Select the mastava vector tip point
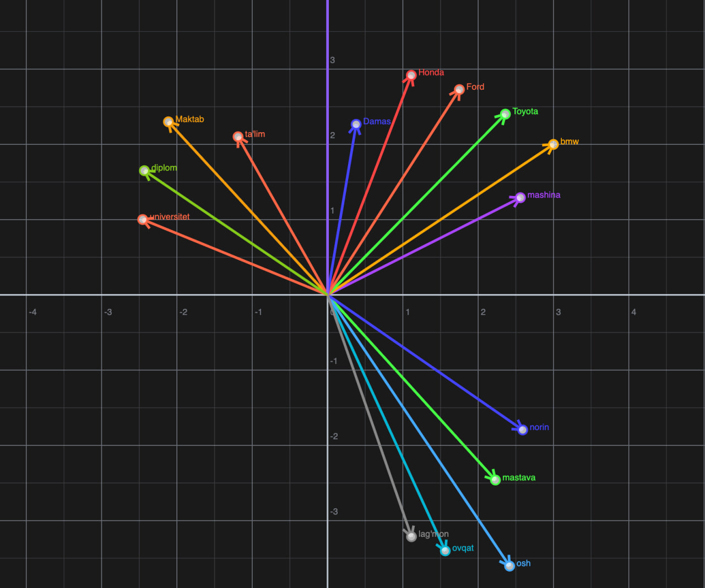The height and width of the screenshot is (588, 705). [x=496, y=480]
